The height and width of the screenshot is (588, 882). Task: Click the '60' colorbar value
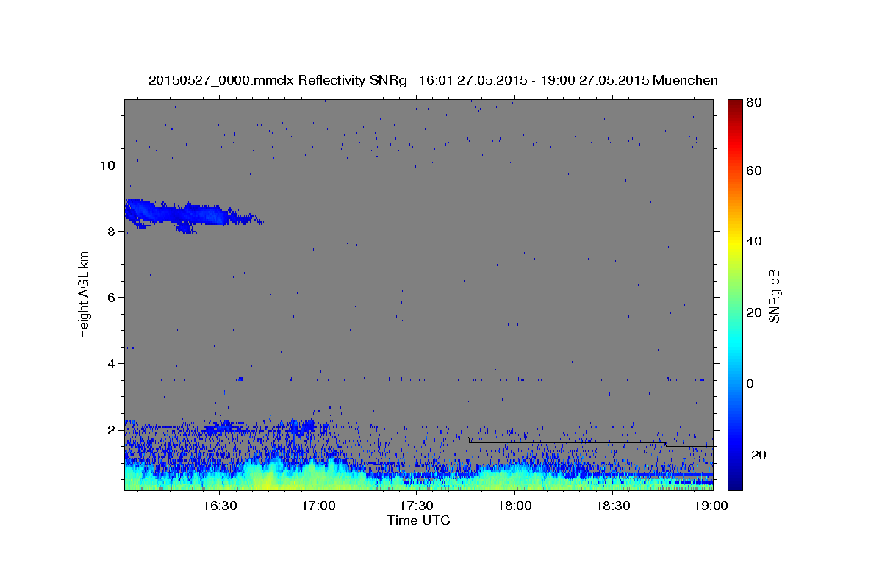755,171
